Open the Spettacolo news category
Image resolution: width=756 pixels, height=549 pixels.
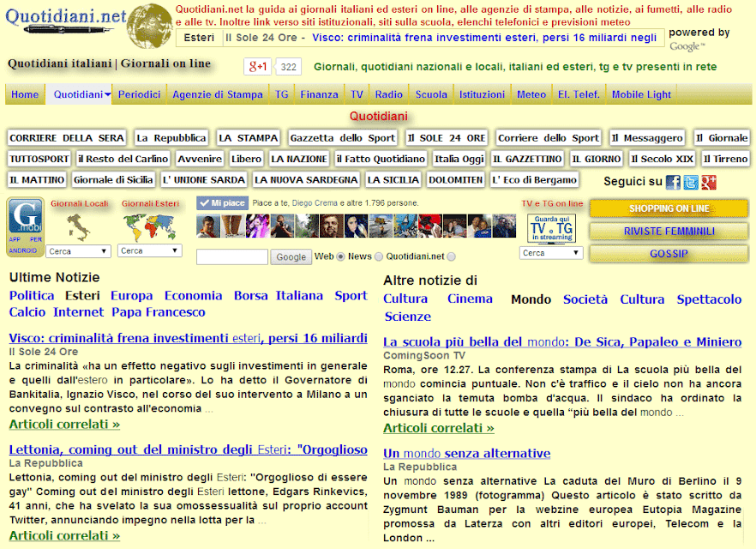point(709,299)
